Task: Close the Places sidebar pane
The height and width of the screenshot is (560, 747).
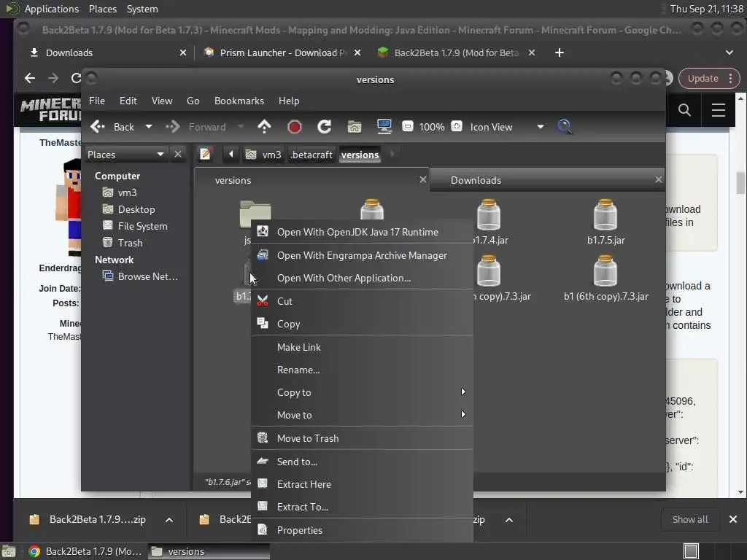Action: point(178,154)
